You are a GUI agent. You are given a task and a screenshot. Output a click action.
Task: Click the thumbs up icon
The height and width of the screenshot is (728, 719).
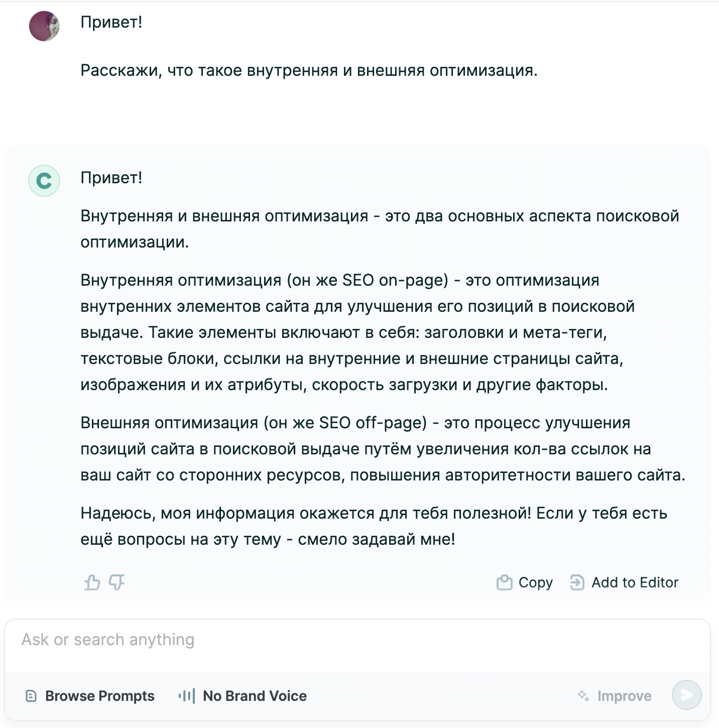(92, 582)
